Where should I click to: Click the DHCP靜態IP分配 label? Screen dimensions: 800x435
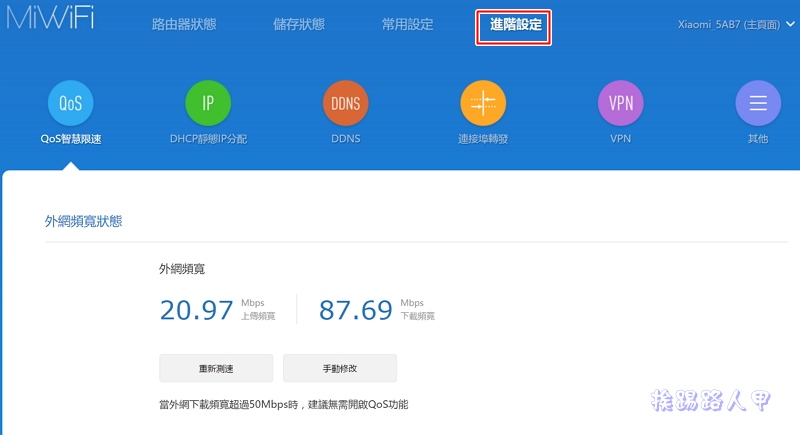click(208, 139)
